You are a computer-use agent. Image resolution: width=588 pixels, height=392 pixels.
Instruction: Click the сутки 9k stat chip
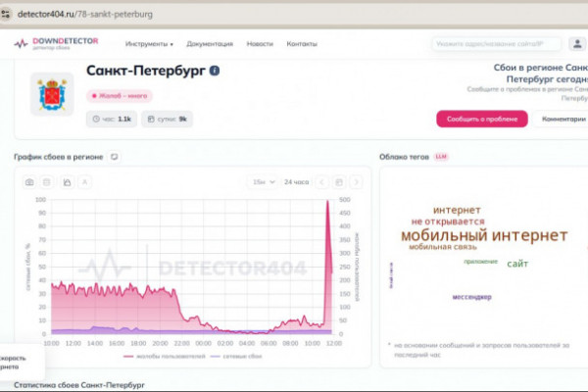point(167,119)
